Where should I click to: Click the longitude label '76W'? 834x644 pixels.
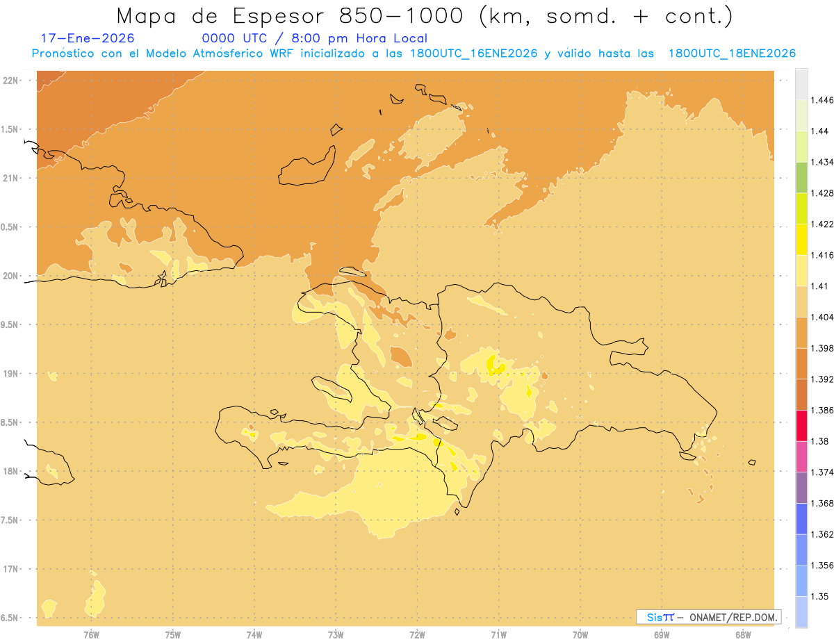click(91, 635)
